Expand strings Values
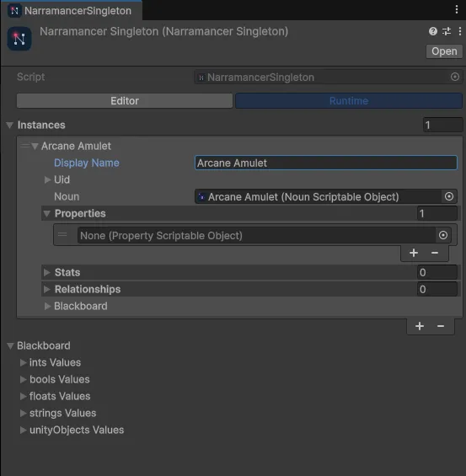This screenshot has width=466, height=476. tap(23, 413)
